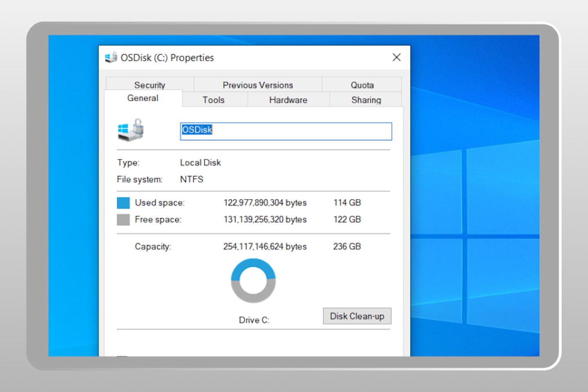Image resolution: width=588 pixels, height=392 pixels.
Task: Click the 'OSDisk (C:) Properties' window title
Action: [167, 58]
